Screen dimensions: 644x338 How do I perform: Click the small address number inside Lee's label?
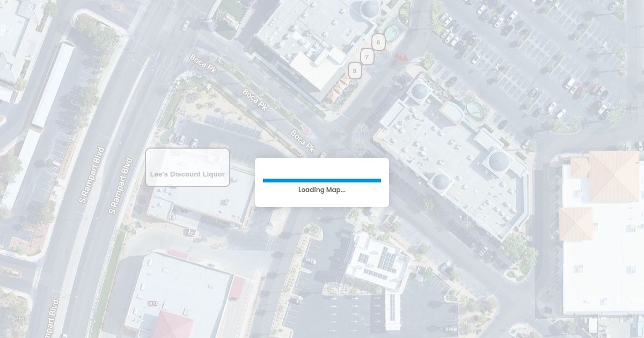tap(175, 154)
